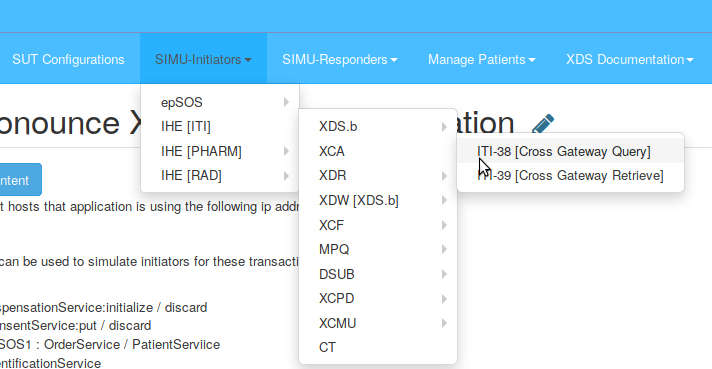Open the XDS Documentation dropdown
712x369 pixels.
pyautogui.click(x=630, y=59)
